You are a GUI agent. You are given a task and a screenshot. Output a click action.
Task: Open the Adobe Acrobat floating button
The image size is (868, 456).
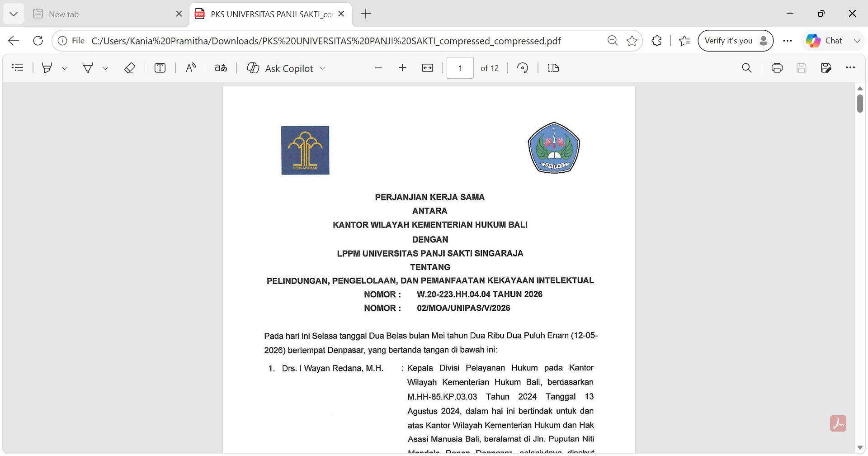pyautogui.click(x=838, y=423)
